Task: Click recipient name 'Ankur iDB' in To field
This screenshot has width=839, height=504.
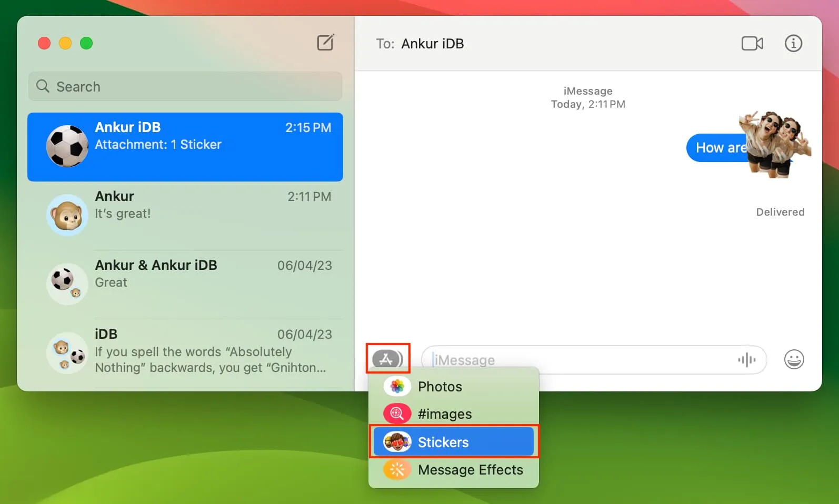Action: pos(433,44)
